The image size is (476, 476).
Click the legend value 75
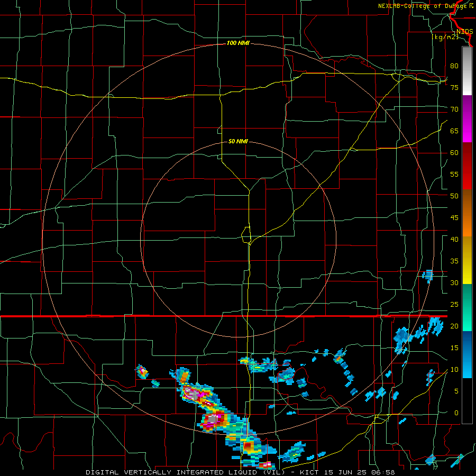tap(454, 87)
